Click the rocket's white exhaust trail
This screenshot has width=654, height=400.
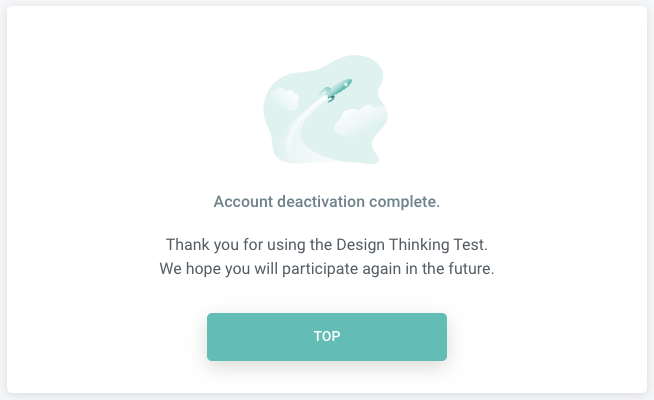coord(303,127)
